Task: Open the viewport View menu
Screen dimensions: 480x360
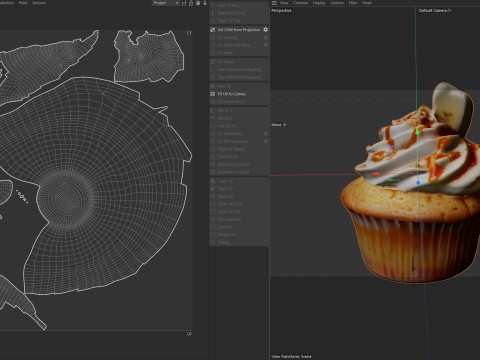Action: click(284, 3)
